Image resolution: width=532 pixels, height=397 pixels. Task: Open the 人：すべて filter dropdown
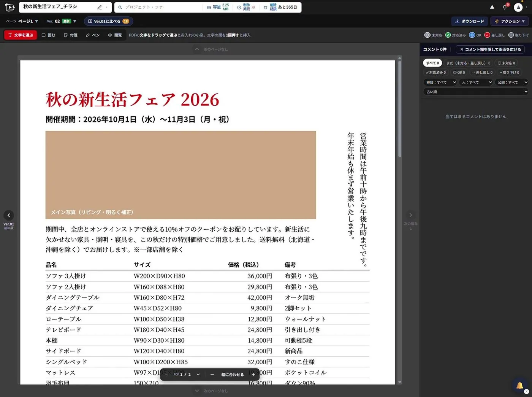click(476, 82)
